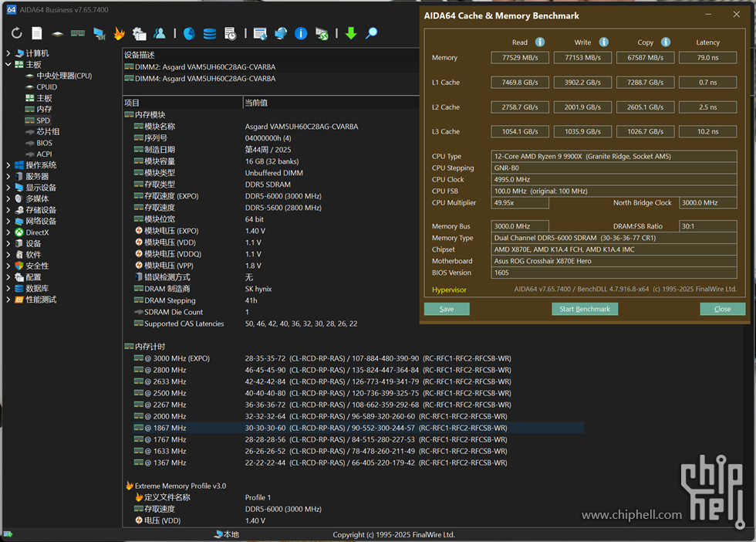
Task: Click the magnifier search icon in toolbar
Action: click(x=371, y=33)
